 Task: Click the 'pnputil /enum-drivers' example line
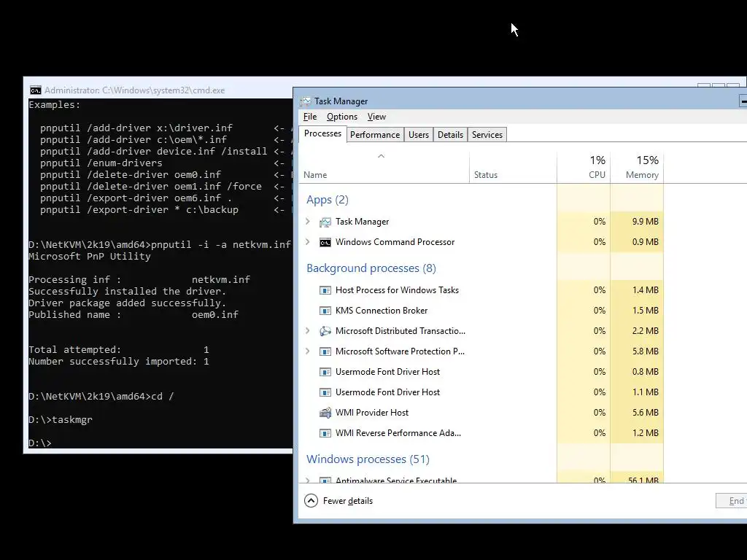[x=101, y=163]
